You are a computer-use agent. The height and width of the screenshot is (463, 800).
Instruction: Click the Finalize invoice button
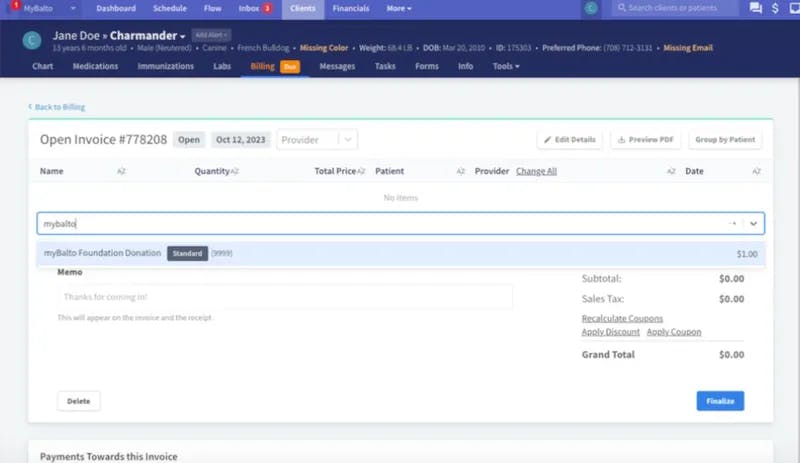tap(720, 401)
